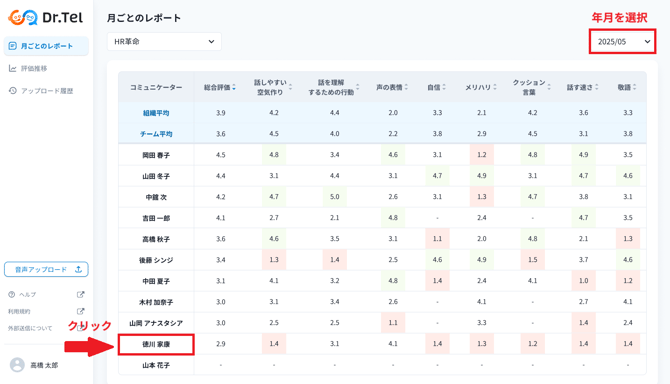Click 高橋 秋子's 自信 value 1.1
This screenshot has height=384, width=670.
click(x=437, y=239)
